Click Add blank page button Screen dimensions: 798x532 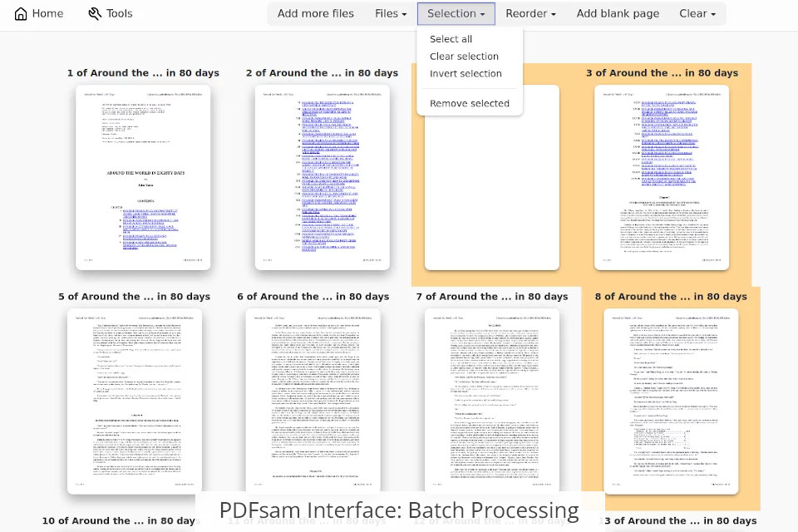tap(618, 14)
